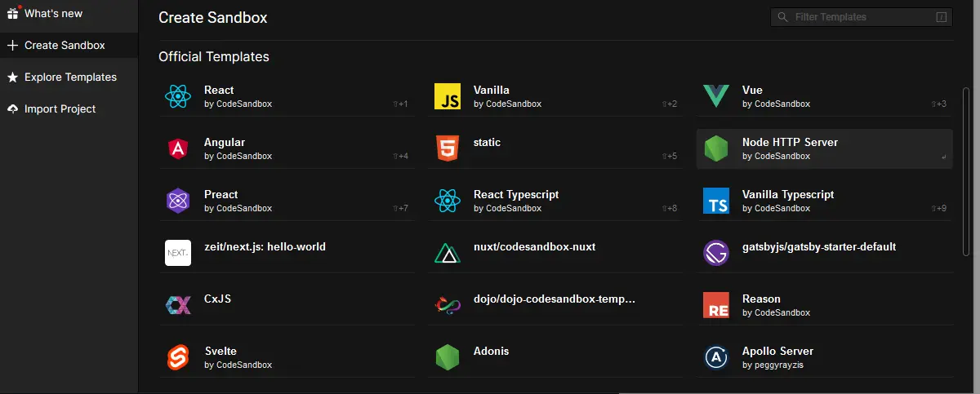Image resolution: width=980 pixels, height=394 pixels.
Task: Click the ⇧+4 shortcut label on Angular
Action: 400,157
